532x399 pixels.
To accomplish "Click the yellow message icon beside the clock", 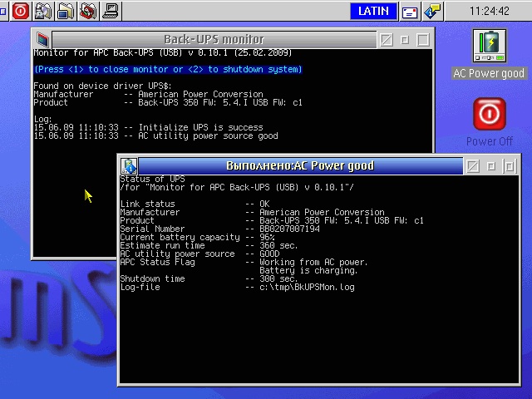I will [431, 11].
